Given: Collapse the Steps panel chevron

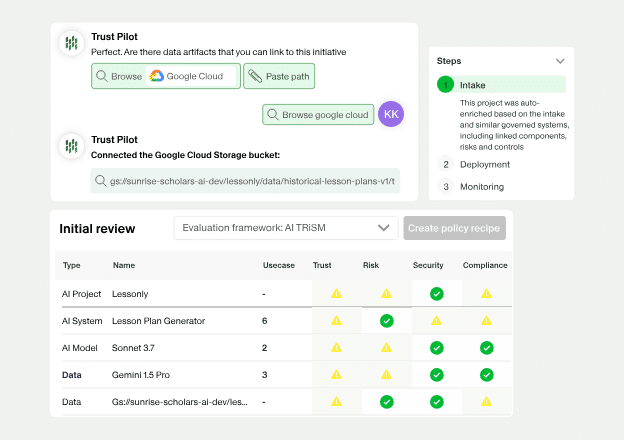Looking at the screenshot, I should pos(560,61).
